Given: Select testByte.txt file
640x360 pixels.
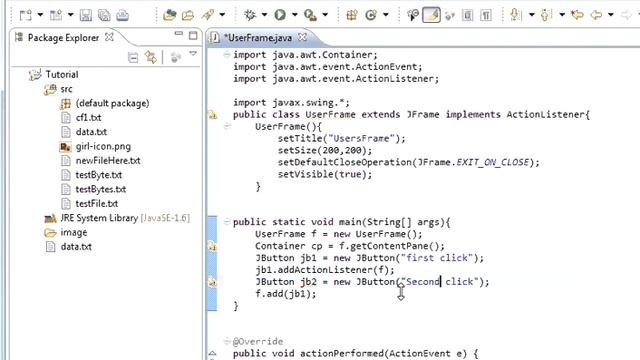Looking at the screenshot, I should tap(98, 175).
